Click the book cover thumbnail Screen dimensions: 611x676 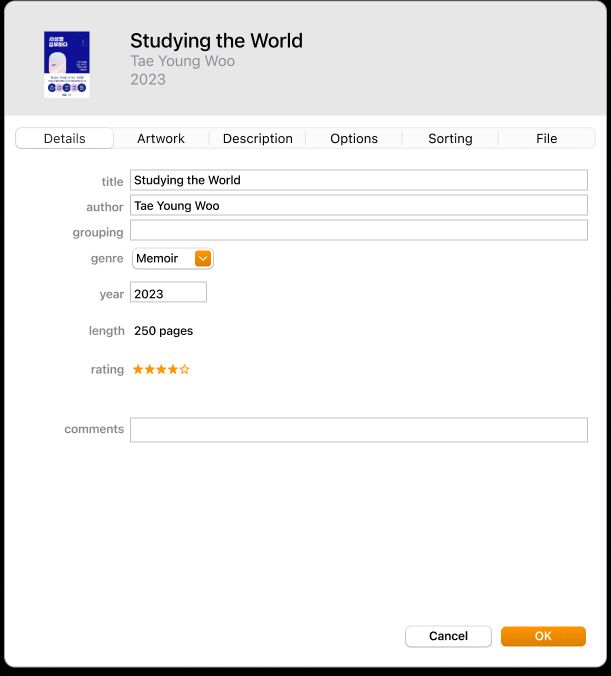[67, 64]
